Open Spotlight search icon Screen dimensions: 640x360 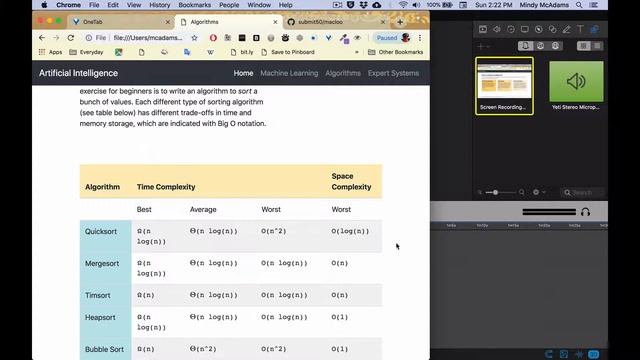point(579,5)
